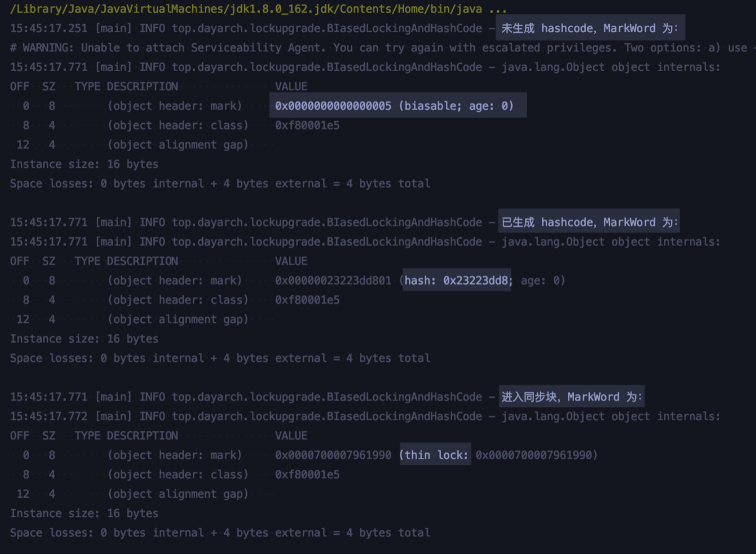Click the highlighted "hash: 0x23223dd8" text
Image resolution: width=756 pixels, height=554 pixels.
[457, 280]
